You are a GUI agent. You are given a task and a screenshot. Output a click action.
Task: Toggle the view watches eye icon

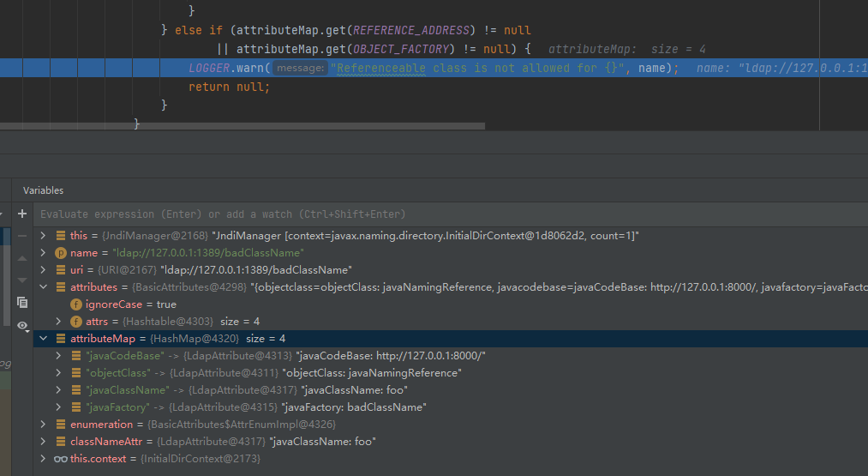[x=22, y=326]
